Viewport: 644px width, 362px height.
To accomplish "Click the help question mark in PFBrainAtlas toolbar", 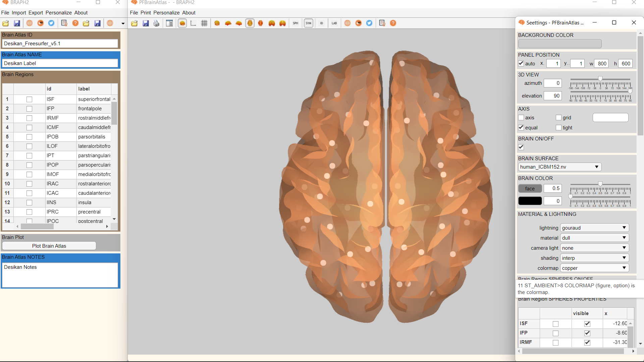I will pyautogui.click(x=393, y=23).
